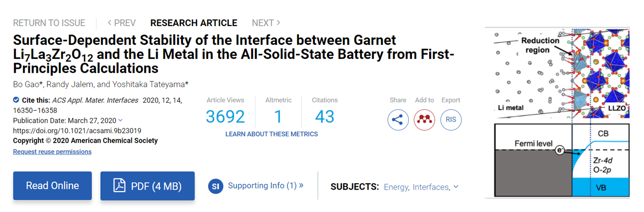
Task: Click the Read Online button
Action: point(52,186)
